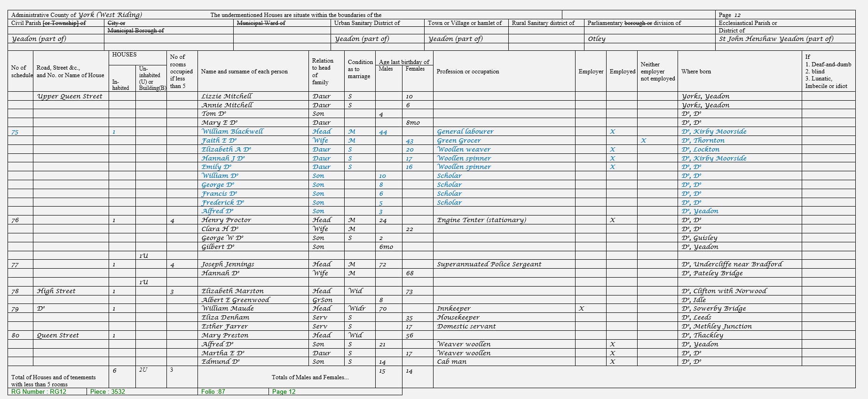Click the Page 12 footer entry
The height and width of the screenshot is (399, 868).
click(x=284, y=391)
